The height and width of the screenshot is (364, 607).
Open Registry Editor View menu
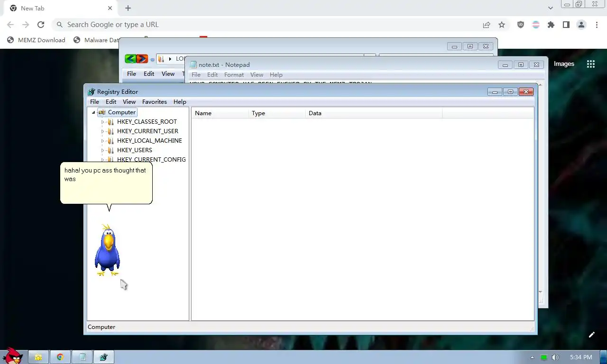click(x=129, y=102)
